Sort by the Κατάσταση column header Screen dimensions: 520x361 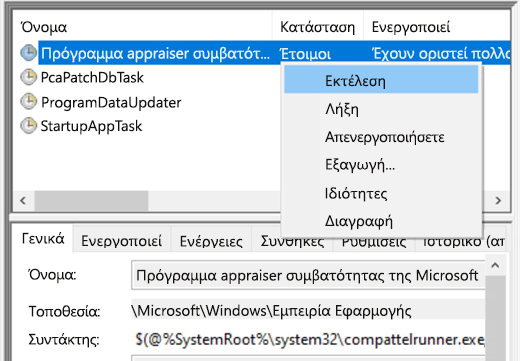click(x=318, y=27)
